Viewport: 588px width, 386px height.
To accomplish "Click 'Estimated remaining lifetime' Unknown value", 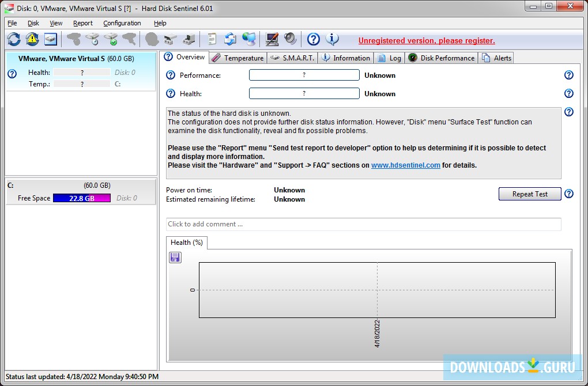I will click(289, 199).
